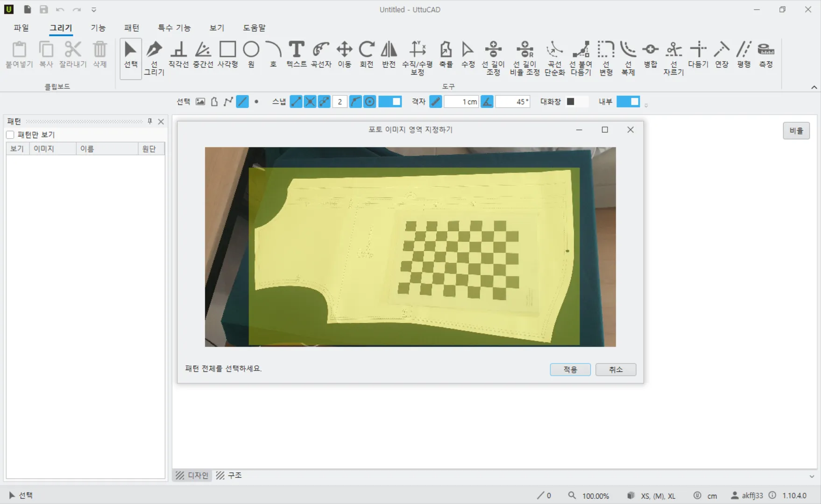Choose the 수정 edit tool
Image resolution: width=821 pixels, height=504 pixels.
click(x=468, y=55)
